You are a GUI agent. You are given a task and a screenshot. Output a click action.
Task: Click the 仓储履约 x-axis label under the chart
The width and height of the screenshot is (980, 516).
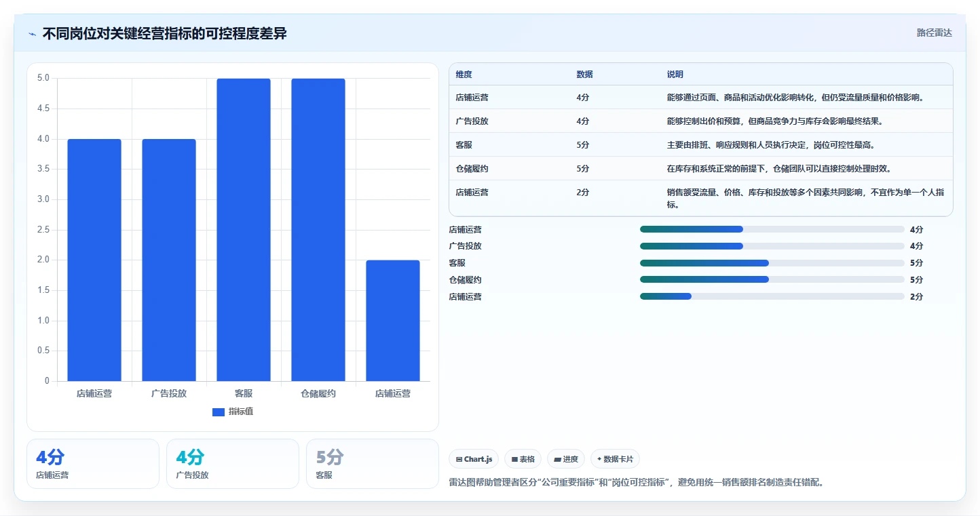click(x=318, y=393)
